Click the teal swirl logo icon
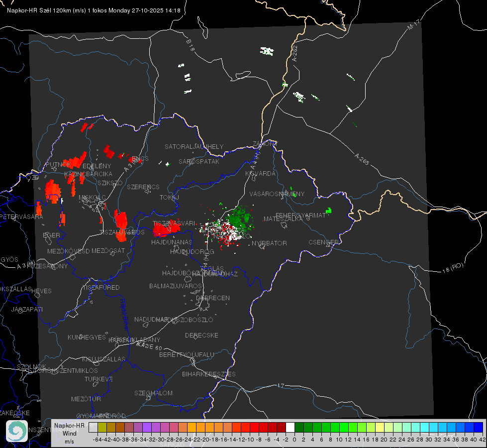Image resolution: width=487 pixels, height=448 pixels. click(x=17, y=431)
